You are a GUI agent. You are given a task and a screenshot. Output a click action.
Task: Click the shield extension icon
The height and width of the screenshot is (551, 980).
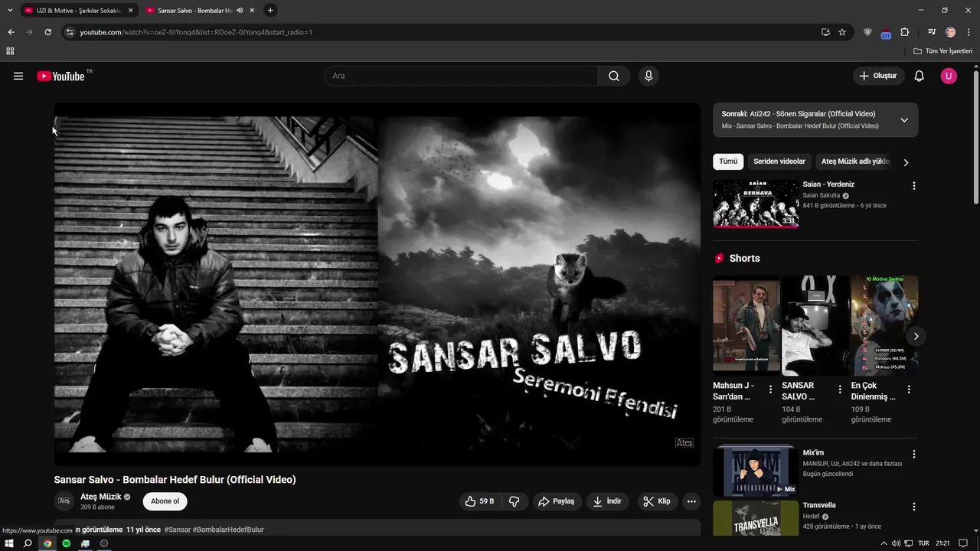(x=867, y=32)
